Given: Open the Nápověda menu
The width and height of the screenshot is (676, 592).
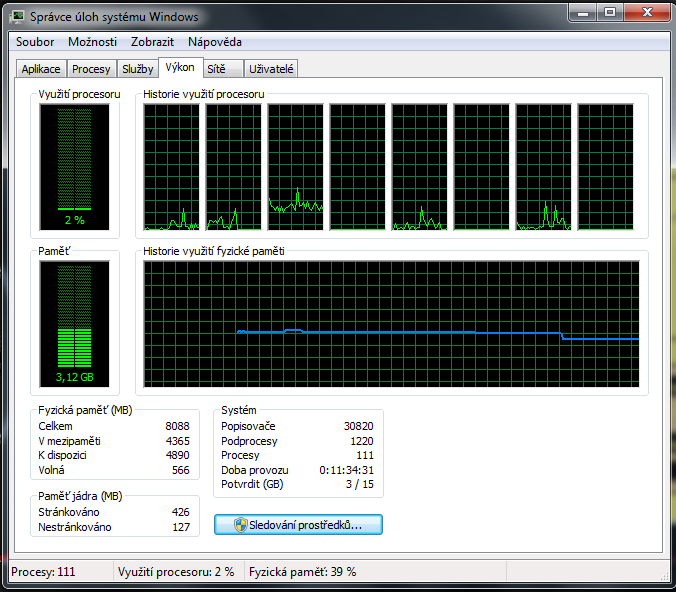Looking at the screenshot, I should click(214, 42).
